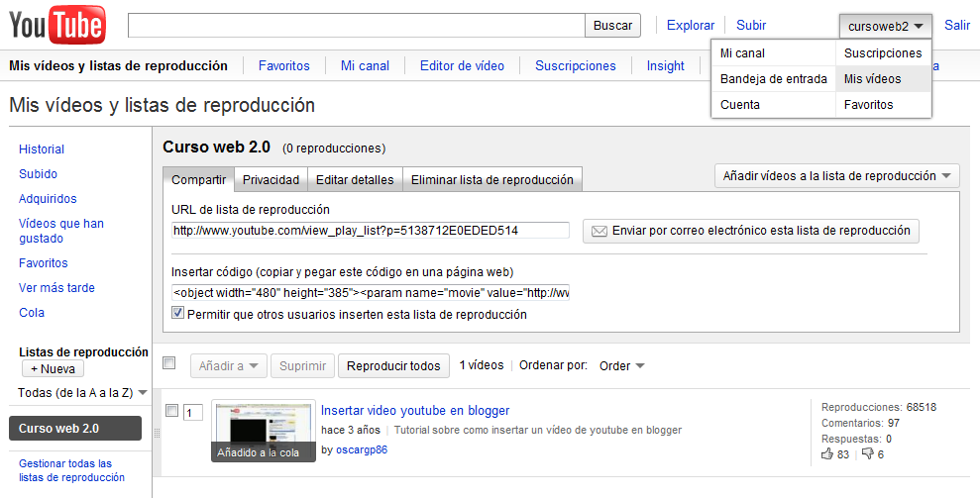Open the Editor de vídeo link
Viewport: 980px width, 498px height.
point(462,65)
